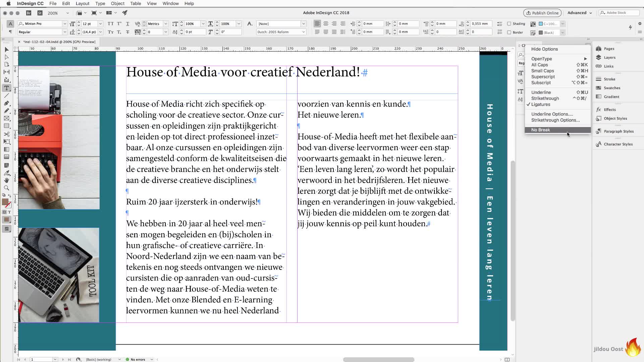Select the Zoom magnifier tool

6,188
